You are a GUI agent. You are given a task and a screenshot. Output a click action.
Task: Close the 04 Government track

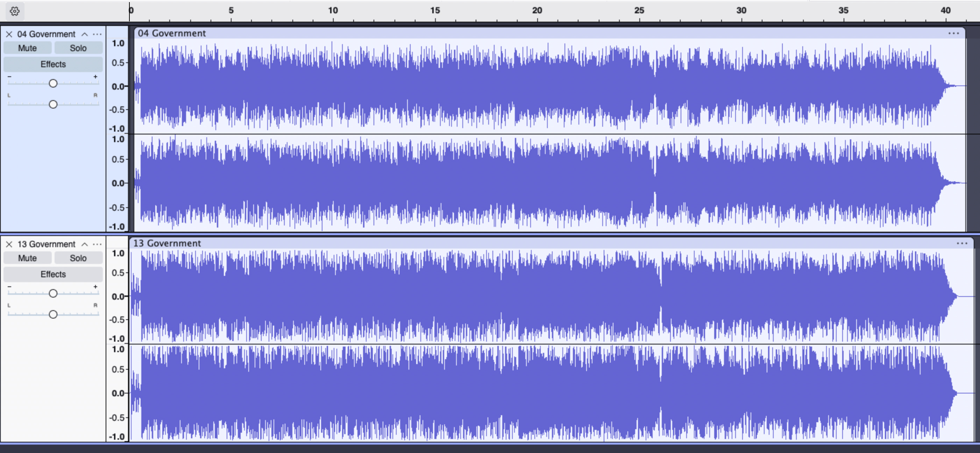(9, 34)
